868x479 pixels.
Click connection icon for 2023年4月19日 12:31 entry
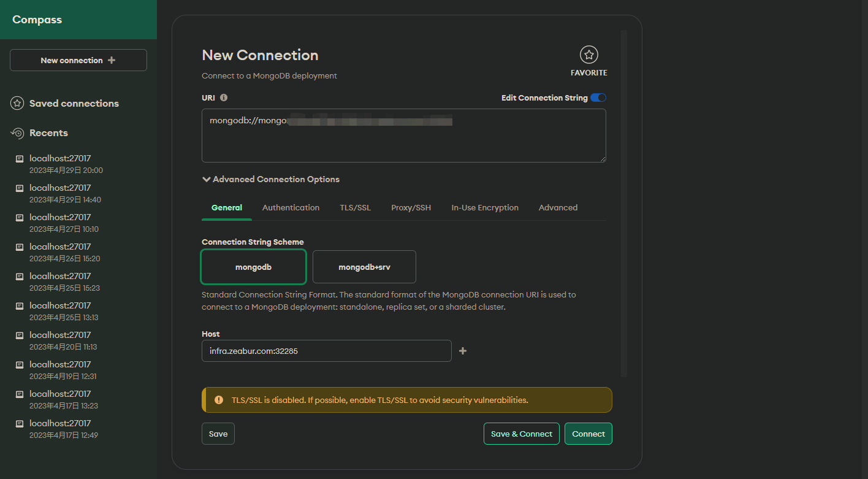coord(20,365)
